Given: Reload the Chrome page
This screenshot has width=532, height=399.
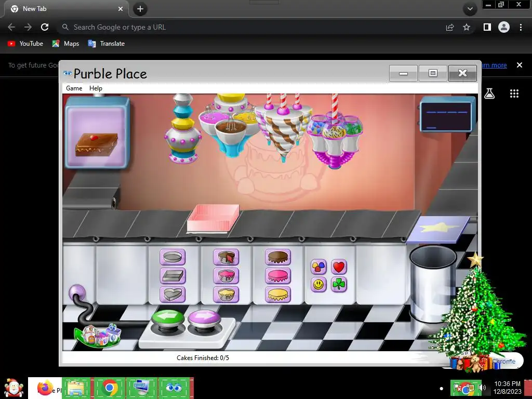Looking at the screenshot, I should [x=45, y=27].
